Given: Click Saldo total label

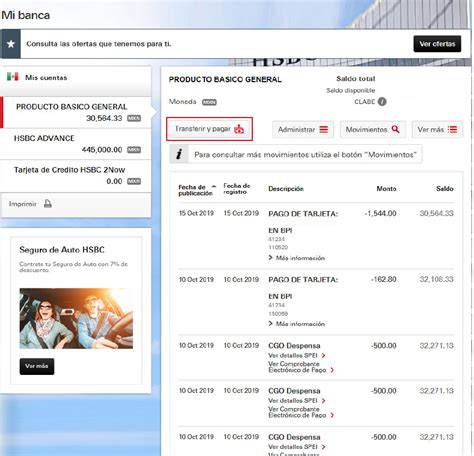Looking at the screenshot, I should point(356,79).
